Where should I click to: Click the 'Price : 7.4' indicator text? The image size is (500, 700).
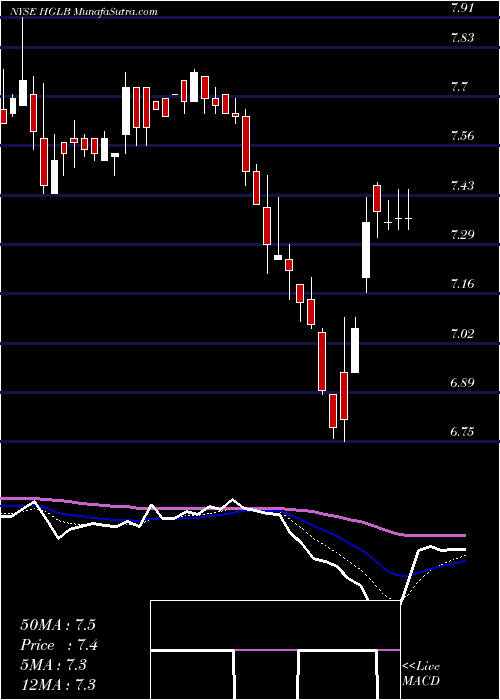(x=59, y=645)
